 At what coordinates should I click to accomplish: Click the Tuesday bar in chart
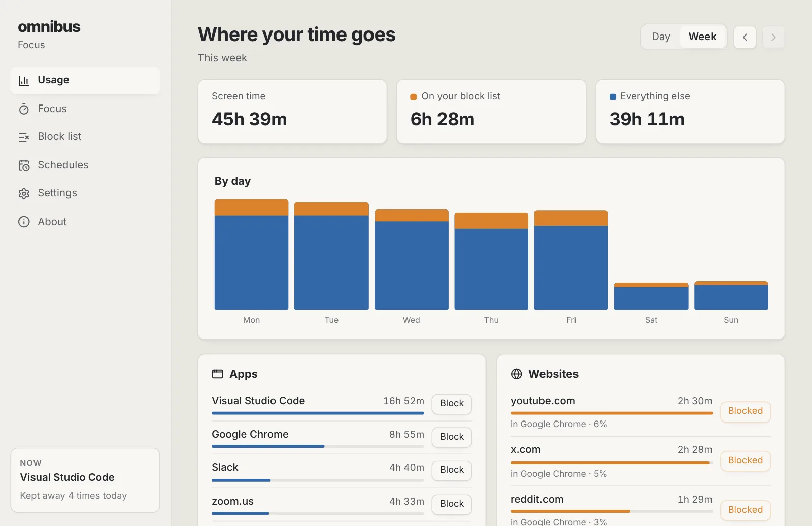(331, 256)
